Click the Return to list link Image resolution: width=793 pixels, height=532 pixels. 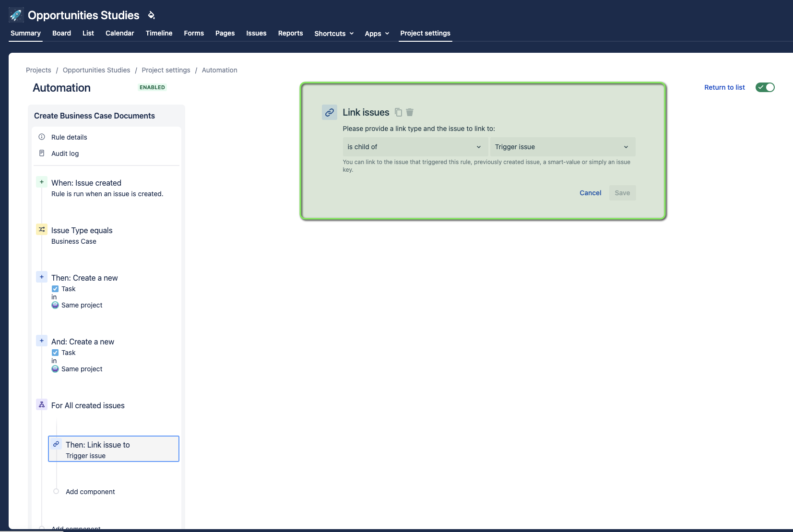click(724, 87)
